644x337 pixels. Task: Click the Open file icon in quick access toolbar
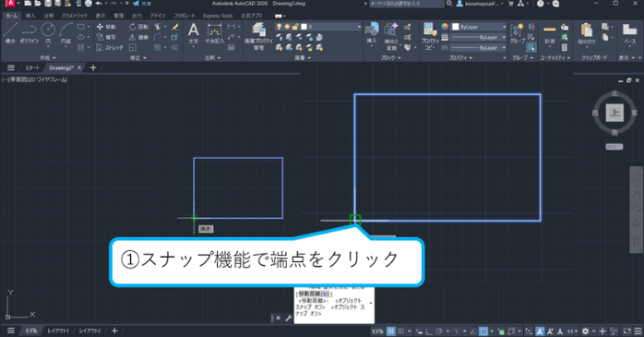[38, 4]
